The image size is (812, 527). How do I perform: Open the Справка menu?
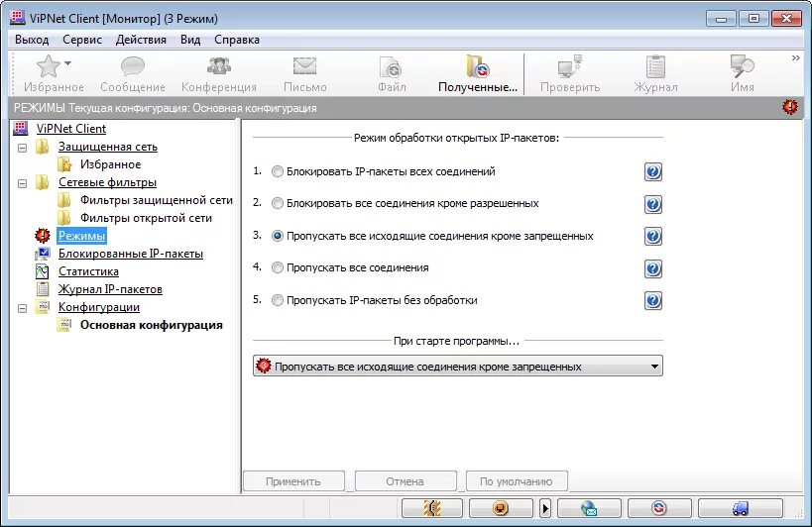coord(237,40)
